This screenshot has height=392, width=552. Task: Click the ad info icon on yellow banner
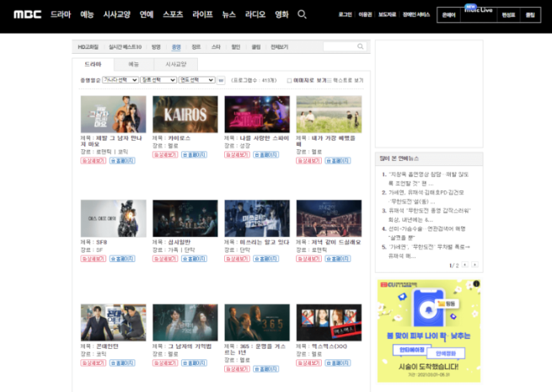click(x=476, y=284)
